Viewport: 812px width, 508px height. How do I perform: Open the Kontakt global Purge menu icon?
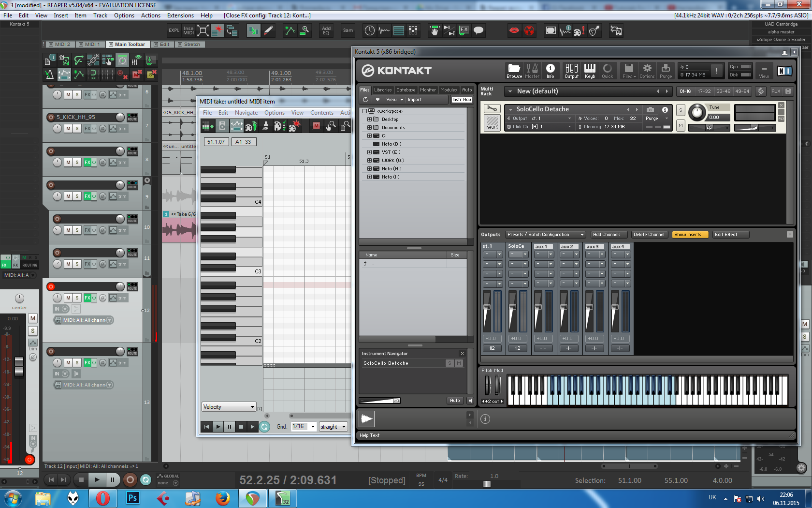click(666, 71)
